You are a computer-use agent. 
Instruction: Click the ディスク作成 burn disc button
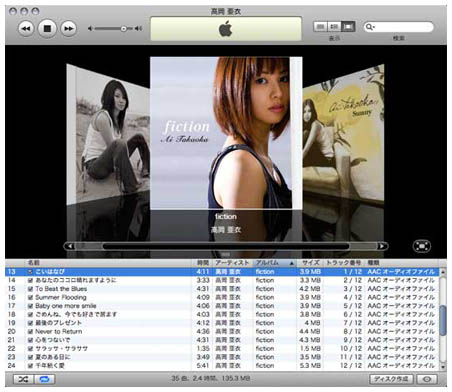point(392,379)
